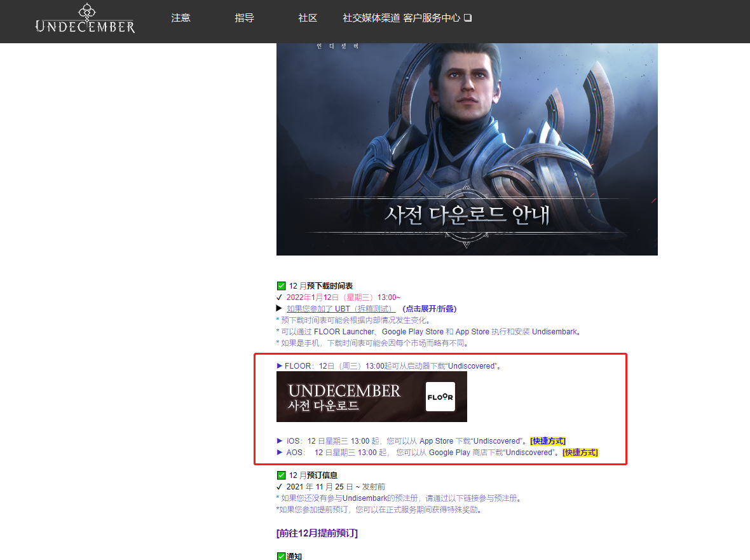
Task: Click the green check icon beside 通知
Action: (x=281, y=556)
